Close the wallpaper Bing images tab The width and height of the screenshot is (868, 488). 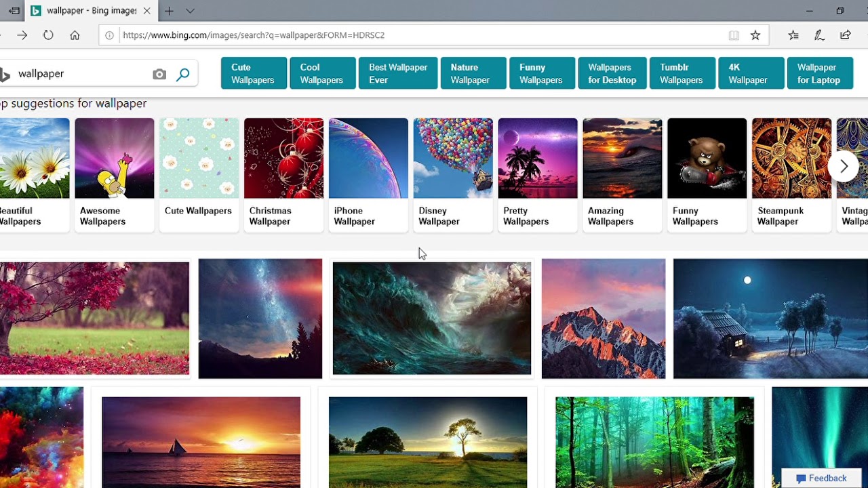pyautogui.click(x=146, y=11)
